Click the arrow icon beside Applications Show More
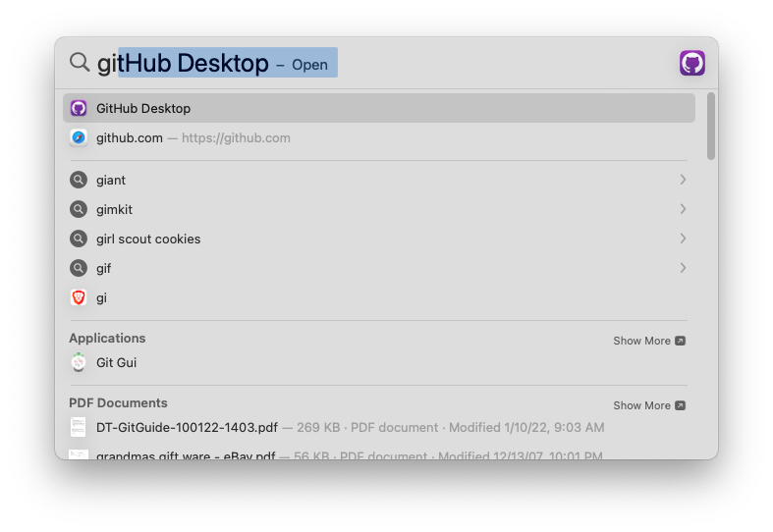Screen dimensions: 773x532 pos(681,341)
